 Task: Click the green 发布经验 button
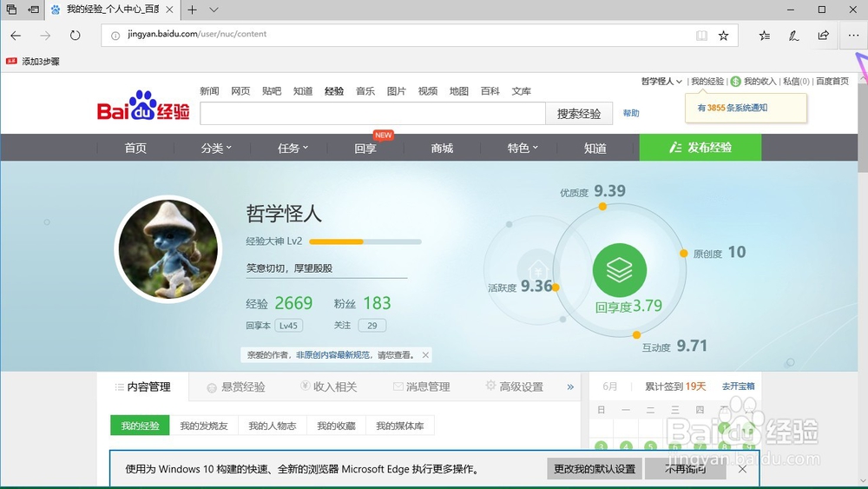pyautogui.click(x=700, y=148)
